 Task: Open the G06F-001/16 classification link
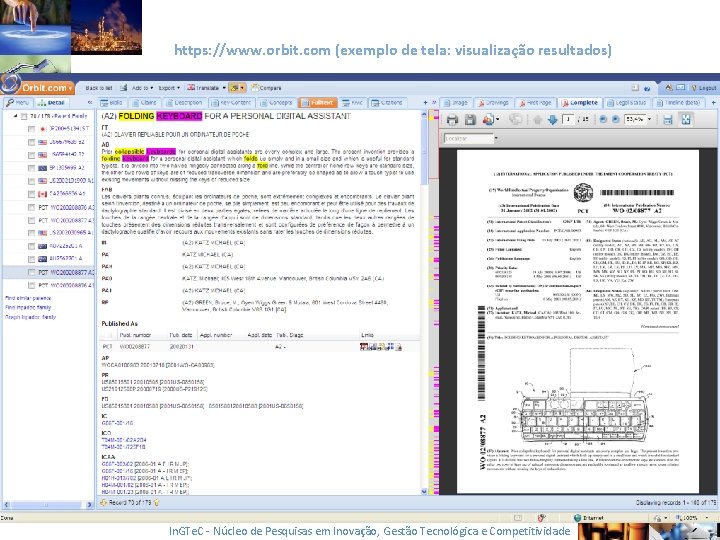(117, 423)
